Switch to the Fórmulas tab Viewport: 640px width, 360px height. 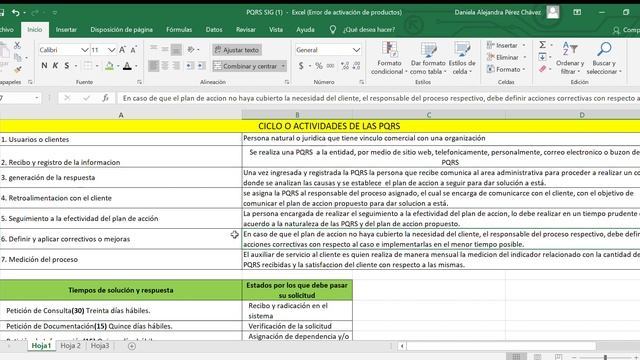(179, 29)
